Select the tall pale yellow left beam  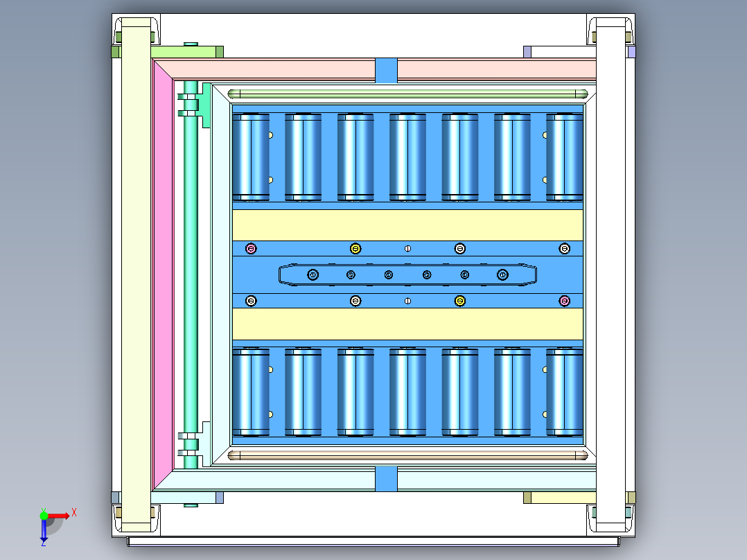pos(137,275)
